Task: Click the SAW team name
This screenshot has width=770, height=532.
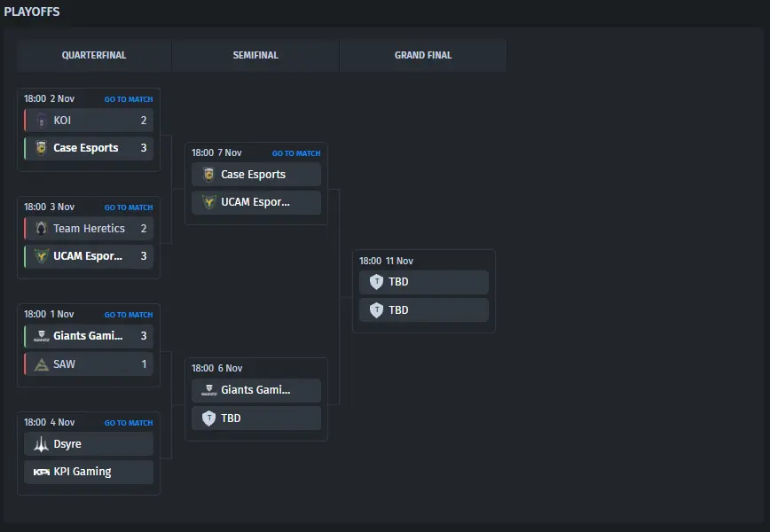Action: 65,364
